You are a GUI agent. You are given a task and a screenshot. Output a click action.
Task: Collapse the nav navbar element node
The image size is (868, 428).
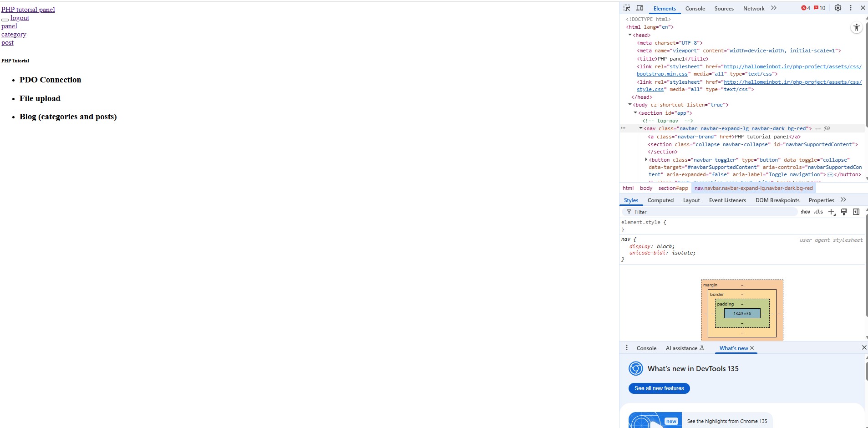(x=641, y=128)
